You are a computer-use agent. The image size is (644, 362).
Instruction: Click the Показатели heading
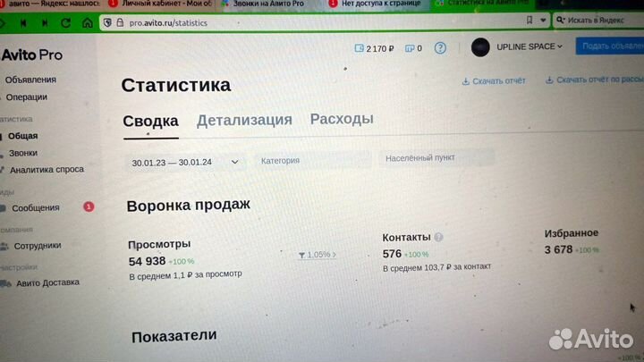click(x=174, y=336)
